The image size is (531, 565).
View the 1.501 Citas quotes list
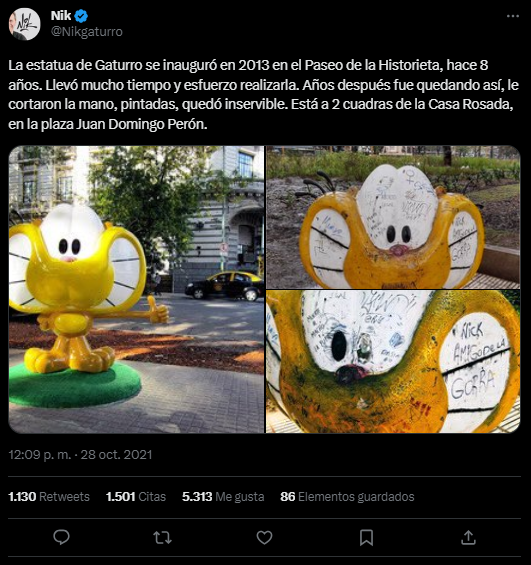click(136, 497)
